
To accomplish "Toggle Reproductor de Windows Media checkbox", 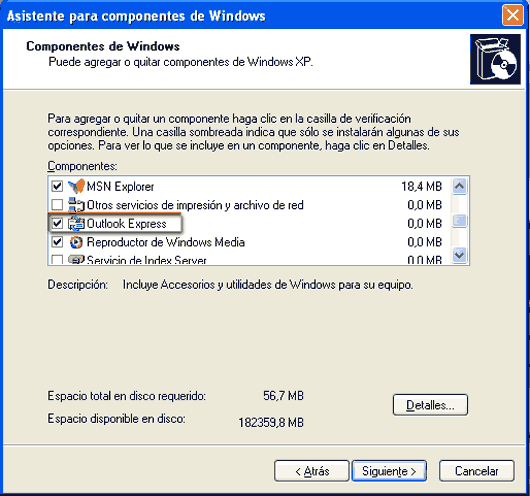I will [57, 242].
